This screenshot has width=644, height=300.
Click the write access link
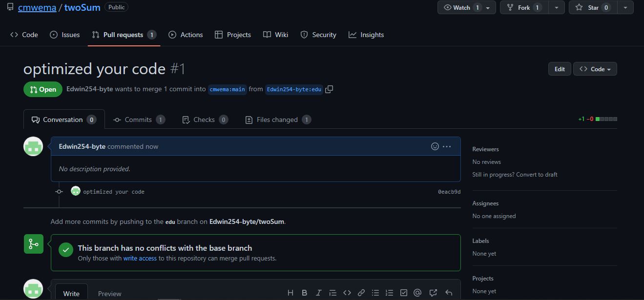click(140, 258)
